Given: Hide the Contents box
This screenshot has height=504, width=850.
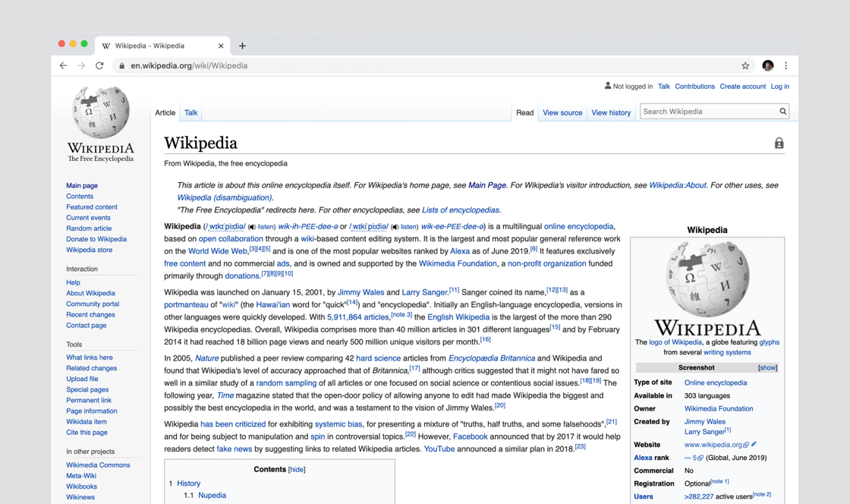Looking at the screenshot, I should point(296,469).
